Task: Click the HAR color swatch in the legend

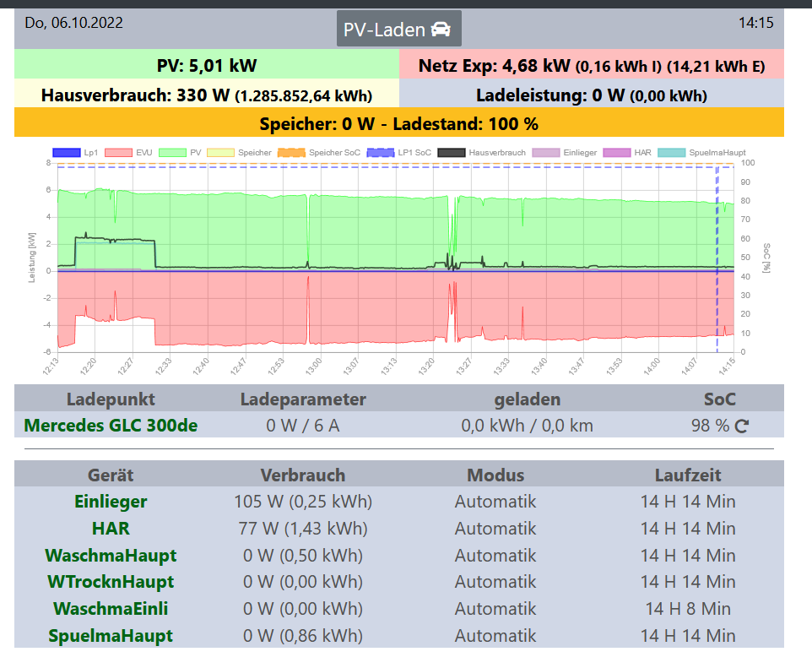Action: tap(621, 153)
